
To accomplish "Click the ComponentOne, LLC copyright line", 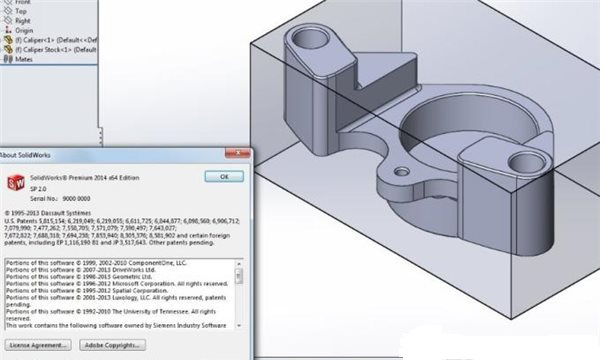I will [x=96, y=263].
